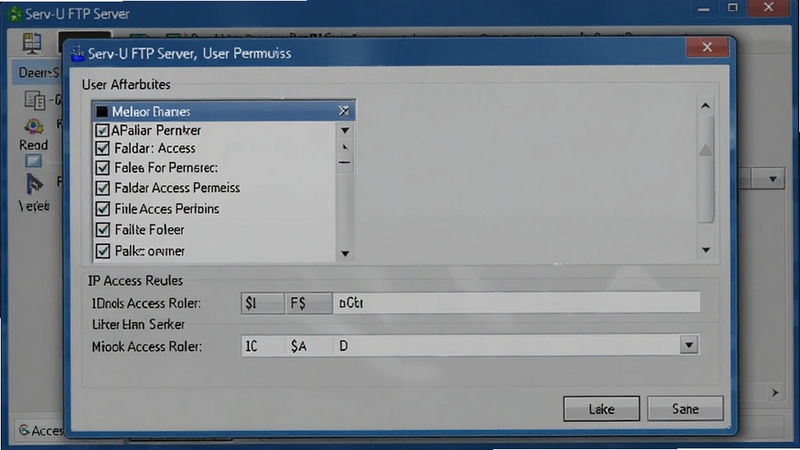Screen dimensions: 800x450
Task: Click User Attributes panel scroll up arrow
Action: [706, 106]
